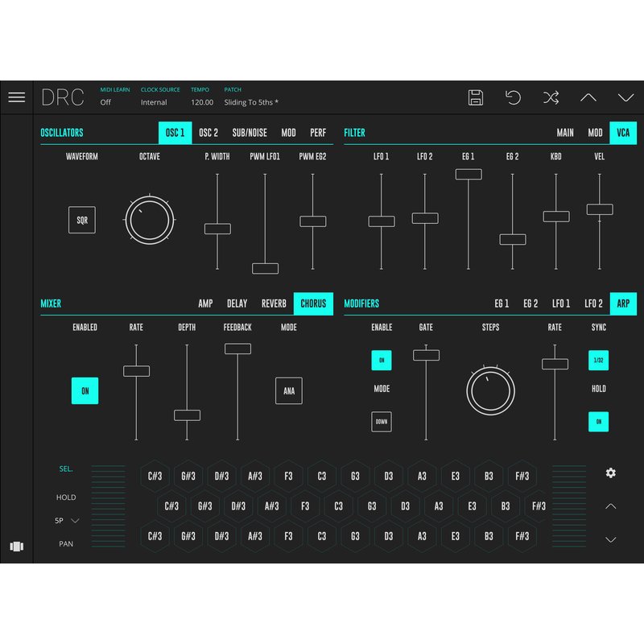The height and width of the screenshot is (644, 644).
Task: Click the left pitch strip beside keyboard
Action: point(108,506)
